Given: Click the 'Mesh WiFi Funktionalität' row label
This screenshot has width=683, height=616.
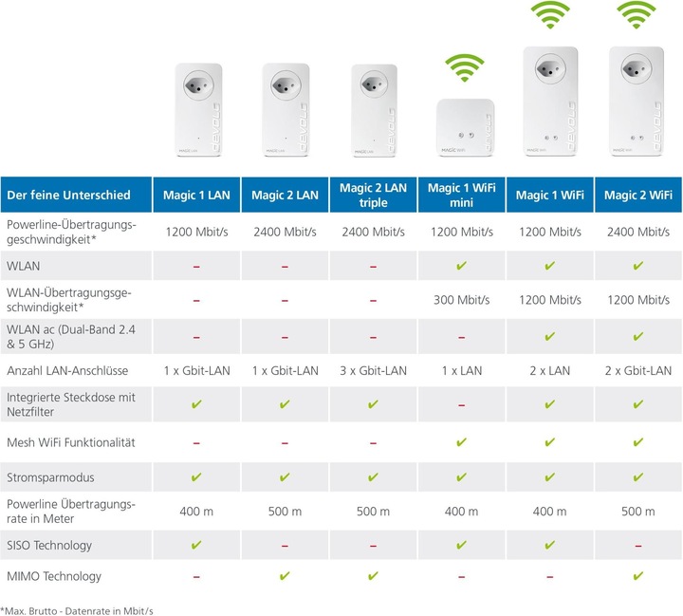Looking at the screenshot, I should pos(71,442).
